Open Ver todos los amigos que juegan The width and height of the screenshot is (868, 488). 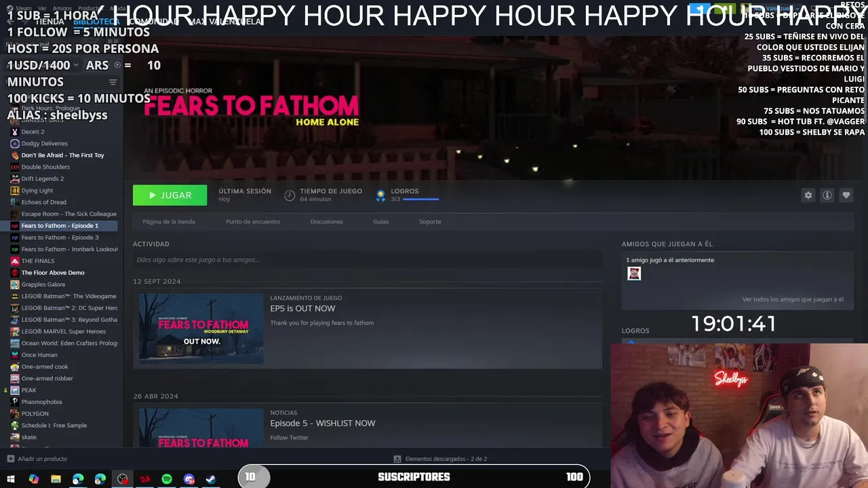(793, 300)
